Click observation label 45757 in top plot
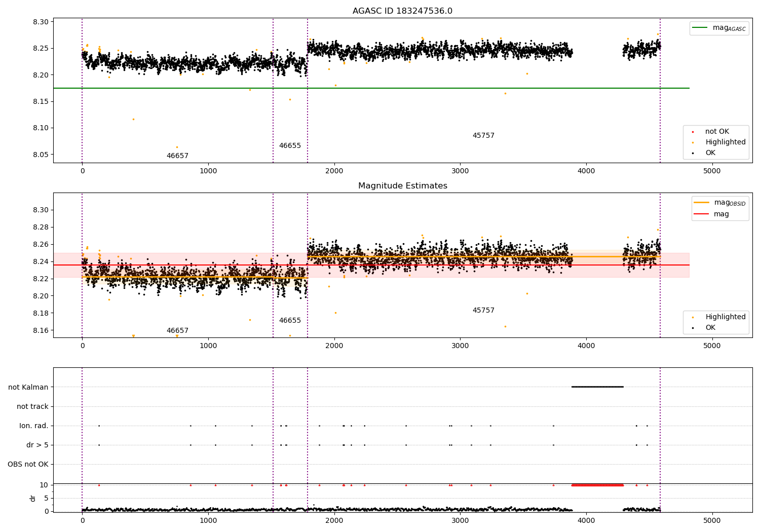The width and height of the screenshot is (760, 532). pyautogui.click(x=483, y=136)
